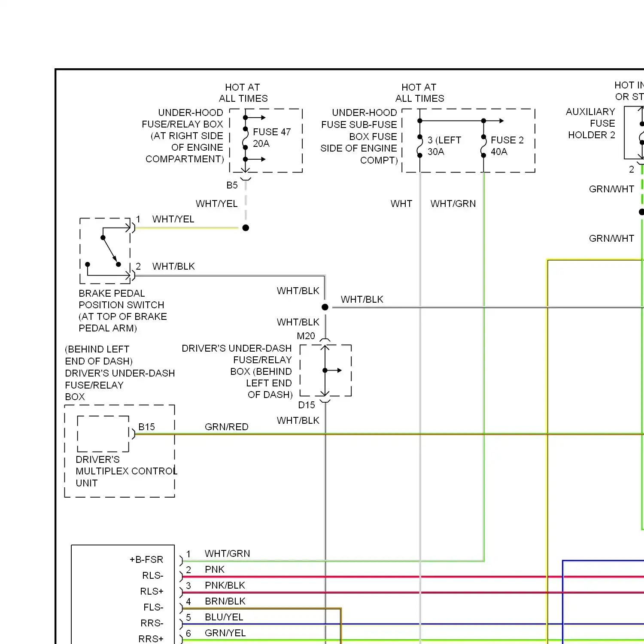Click the BRAKE PEDAL POSITION SWITCH caption
The width and height of the screenshot is (644, 644).
coord(123,311)
